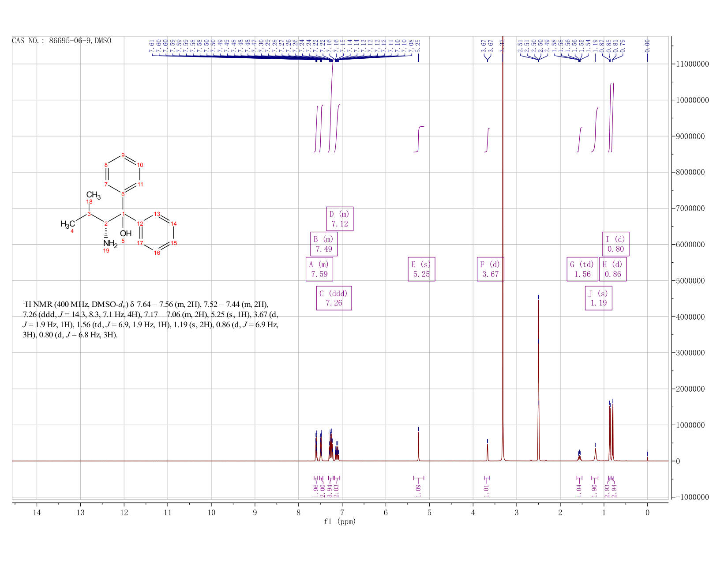
Task: Click the f1 (ppm) axis label
Action: coord(340,521)
